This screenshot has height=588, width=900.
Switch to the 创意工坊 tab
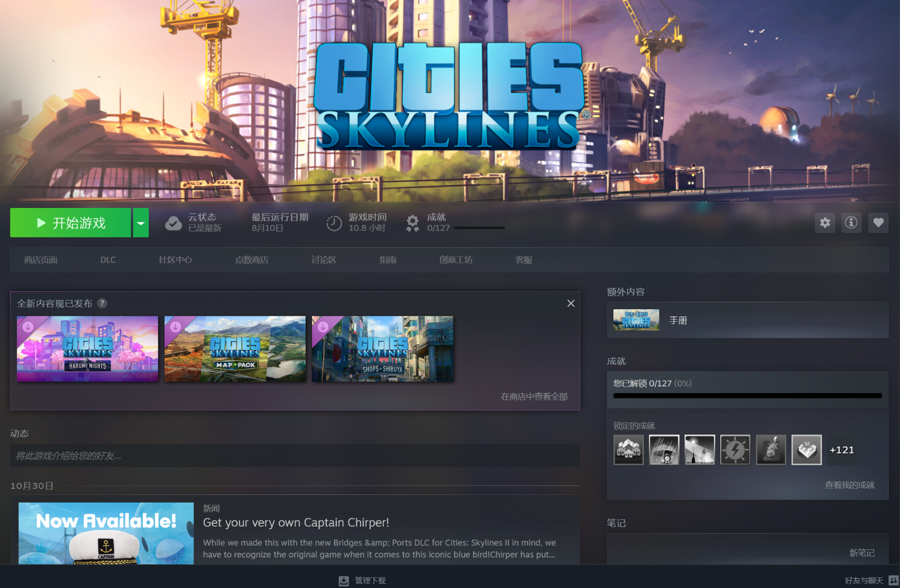tap(455, 260)
